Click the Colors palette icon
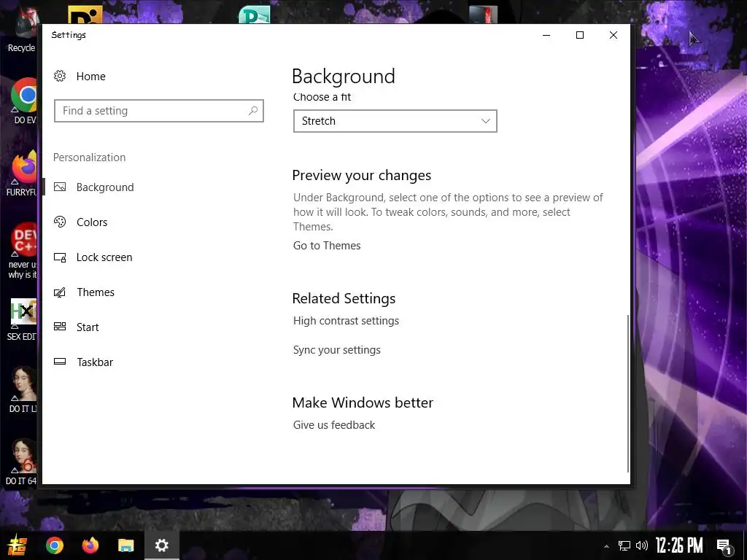This screenshot has width=747, height=560. 60,222
